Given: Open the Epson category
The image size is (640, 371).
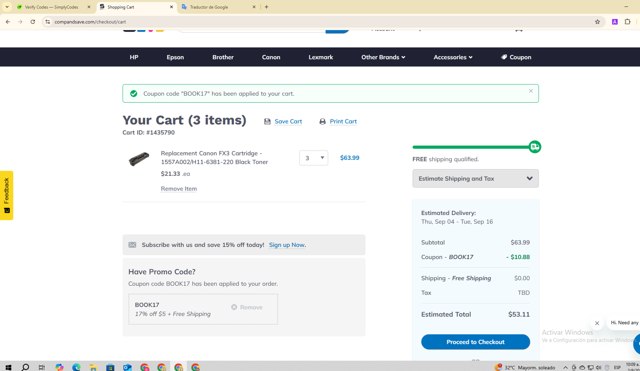Looking at the screenshot, I should click(x=175, y=57).
